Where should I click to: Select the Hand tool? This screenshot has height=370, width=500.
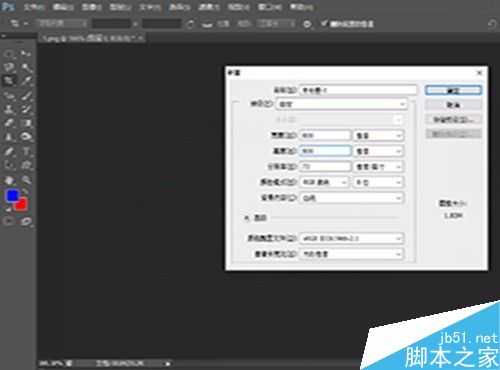[x=9, y=180]
